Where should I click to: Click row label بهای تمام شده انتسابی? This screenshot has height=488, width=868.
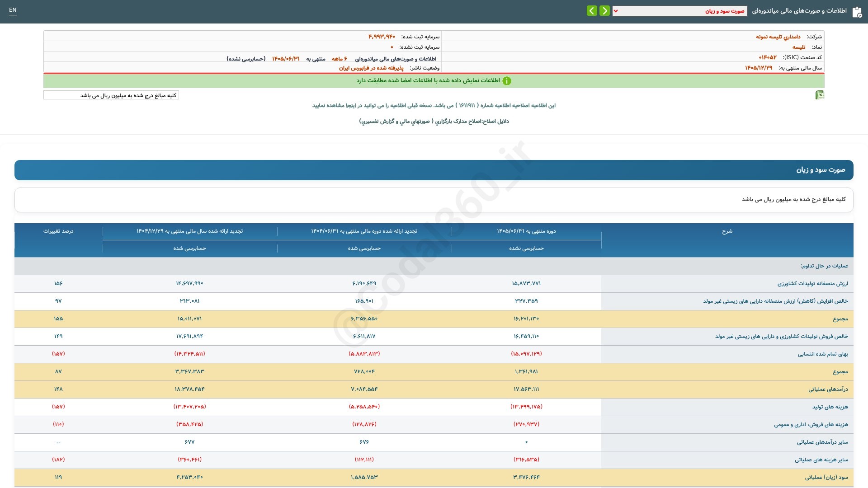click(823, 354)
